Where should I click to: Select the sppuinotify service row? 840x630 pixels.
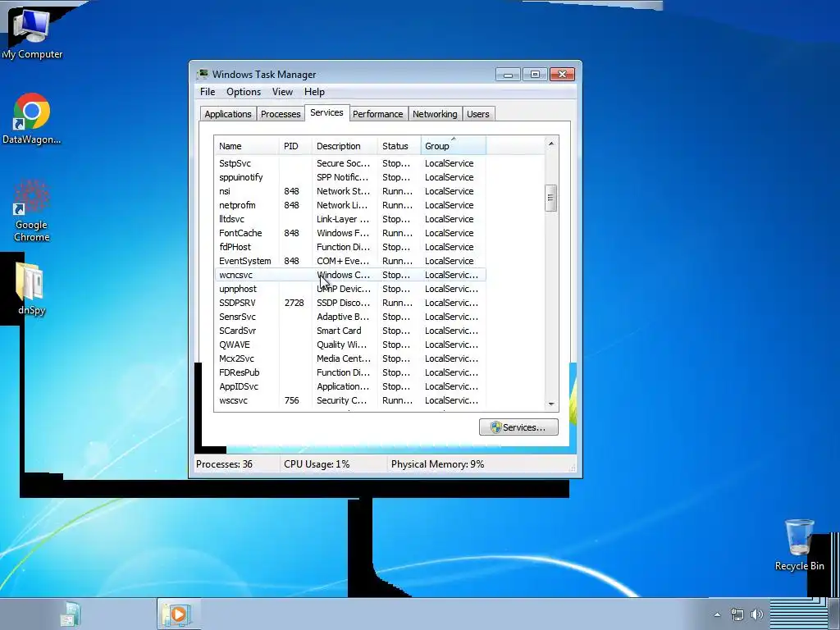point(349,177)
